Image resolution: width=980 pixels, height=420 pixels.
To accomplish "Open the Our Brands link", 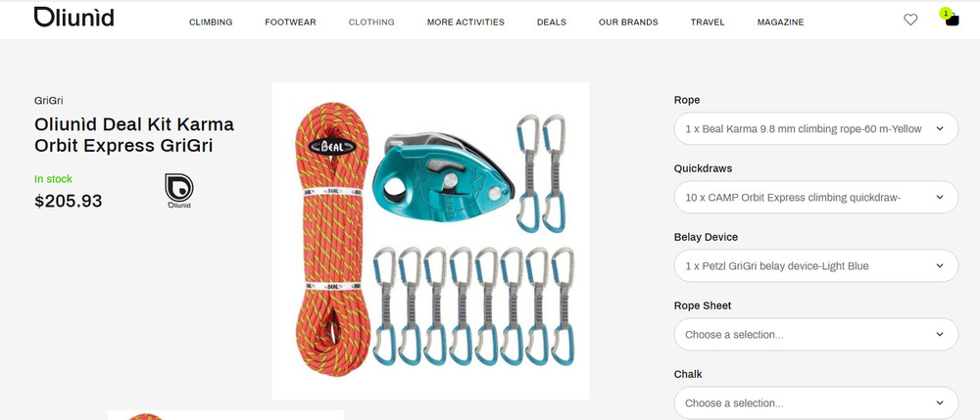I will tap(628, 22).
